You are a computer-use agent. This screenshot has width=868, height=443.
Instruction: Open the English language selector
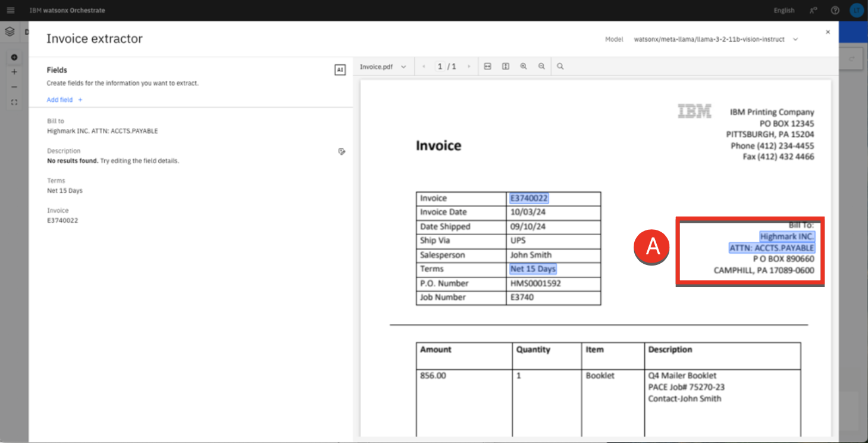tap(784, 10)
